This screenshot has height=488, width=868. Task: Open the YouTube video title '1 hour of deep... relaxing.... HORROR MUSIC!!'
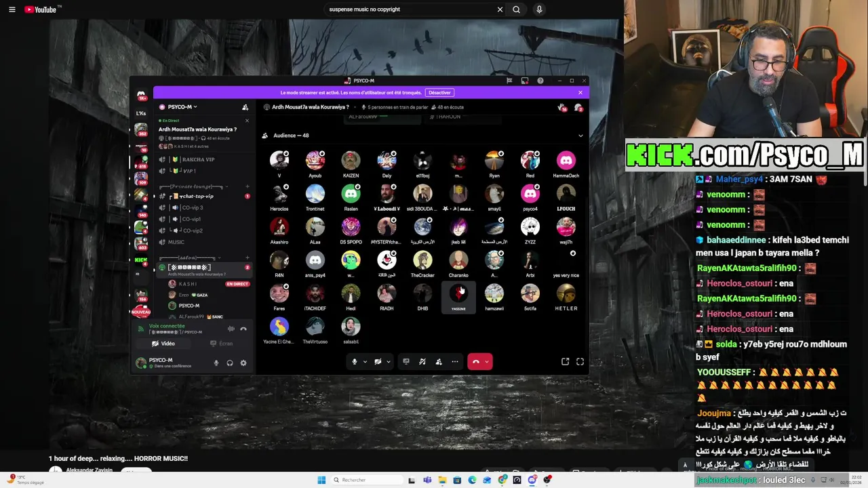pyautogui.click(x=118, y=459)
